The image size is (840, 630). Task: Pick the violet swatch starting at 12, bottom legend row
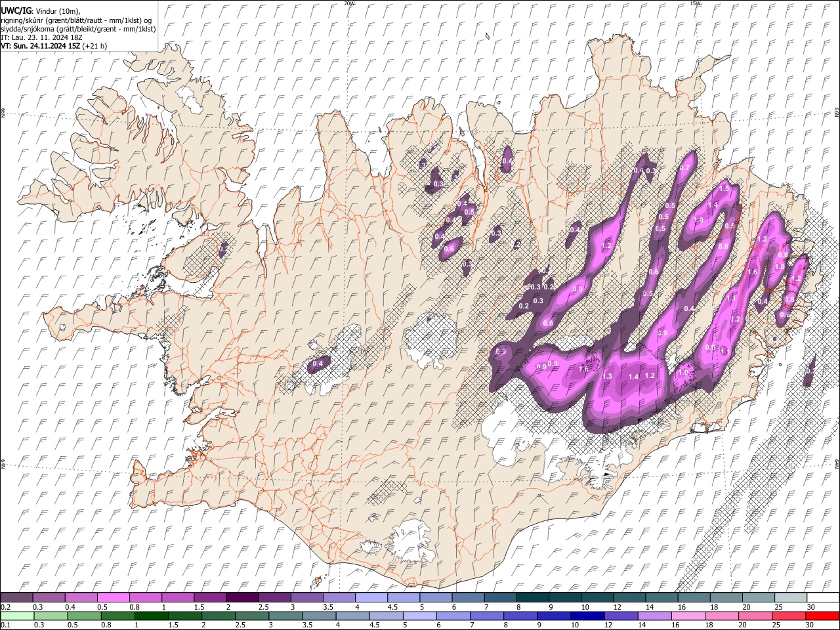(x=621, y=616)
